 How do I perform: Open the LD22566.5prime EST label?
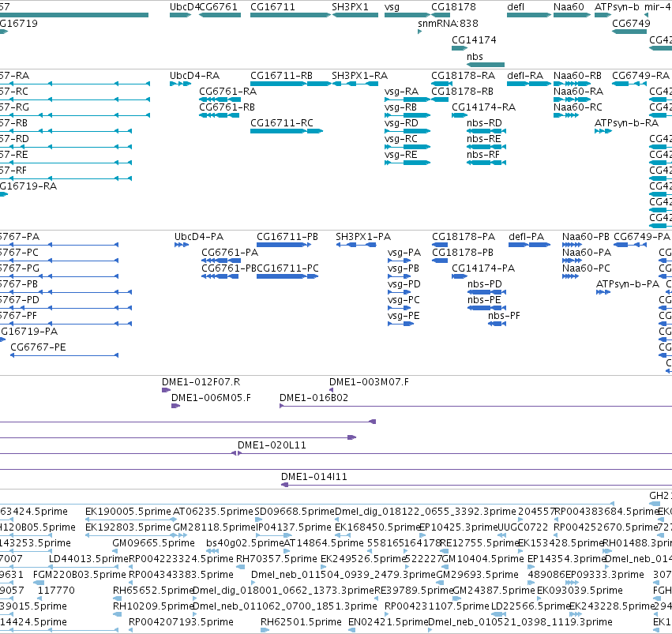point(531,606)
